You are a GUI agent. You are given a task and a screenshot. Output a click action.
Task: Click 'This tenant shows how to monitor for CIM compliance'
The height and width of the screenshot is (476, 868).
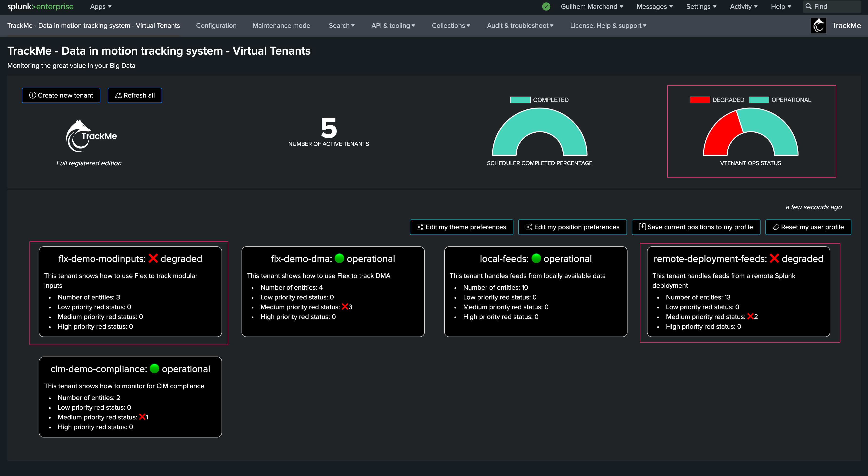(x=124, y=386)
